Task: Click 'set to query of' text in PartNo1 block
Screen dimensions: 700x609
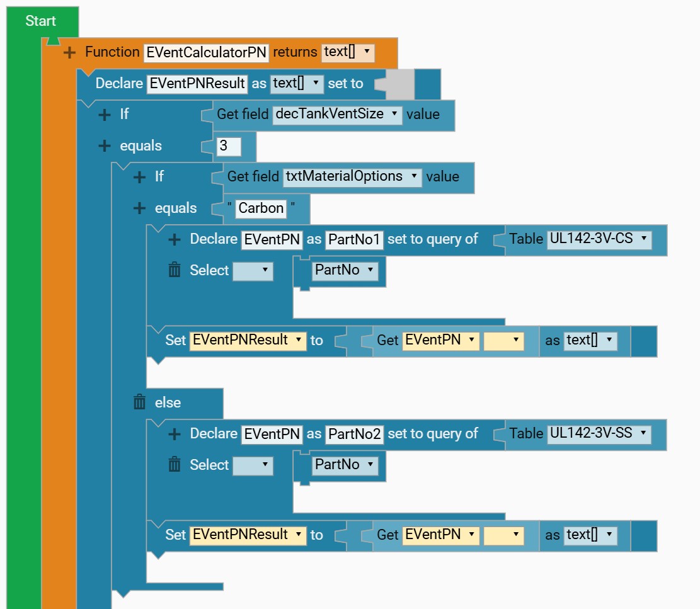Action: (433, 239)
